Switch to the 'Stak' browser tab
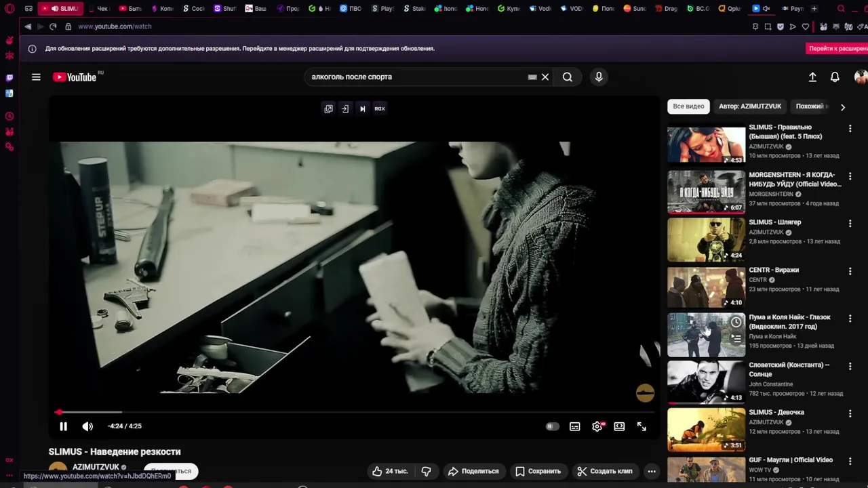 (x=415, y=9)
